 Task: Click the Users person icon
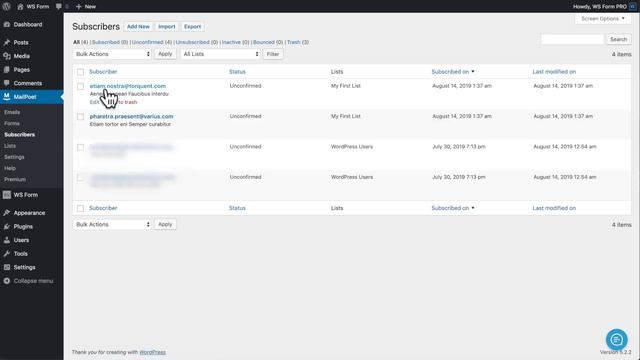tap(7, 240)
